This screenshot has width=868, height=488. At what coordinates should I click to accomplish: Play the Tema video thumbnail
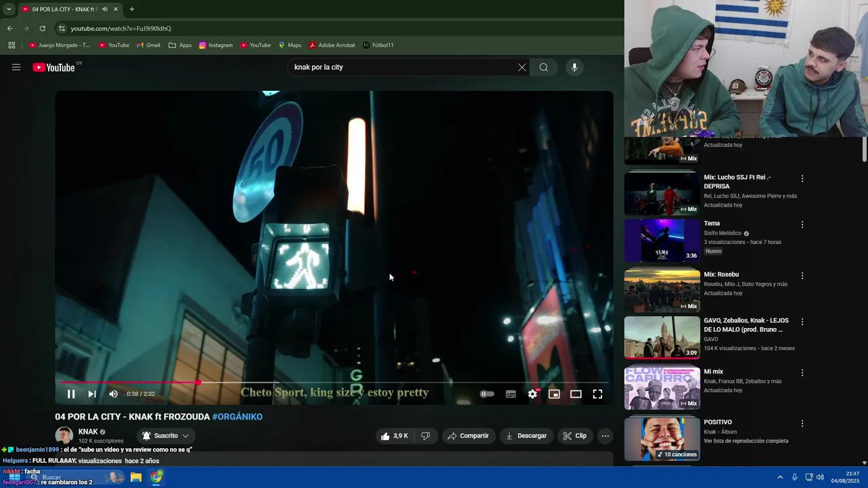click(662, 240)
